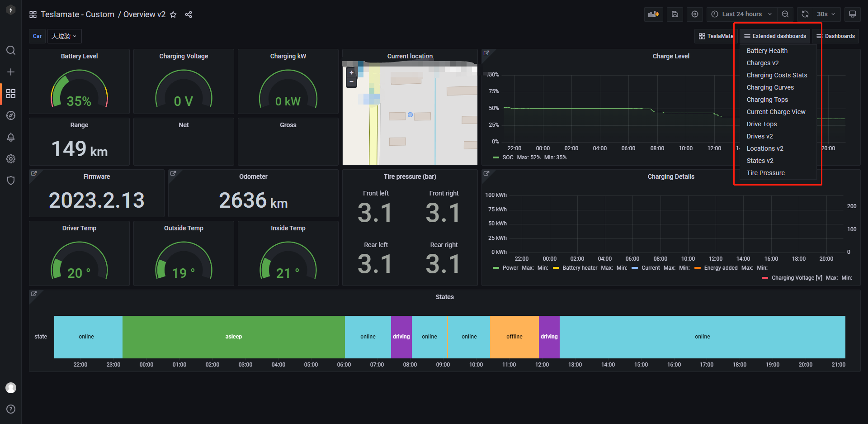Select Battery Health from the menu
868x424 pixels.
pyautogui.click(x=767, y=51)
